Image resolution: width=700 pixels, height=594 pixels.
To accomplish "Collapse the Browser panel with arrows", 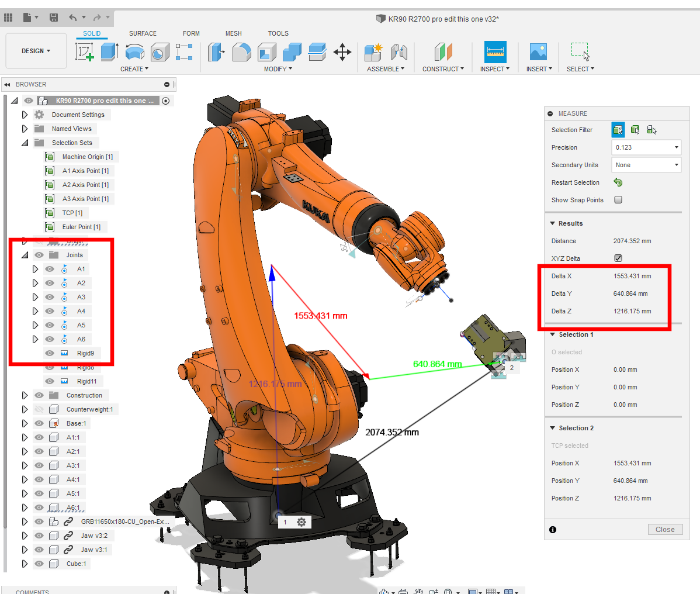I will click(7, 84).
